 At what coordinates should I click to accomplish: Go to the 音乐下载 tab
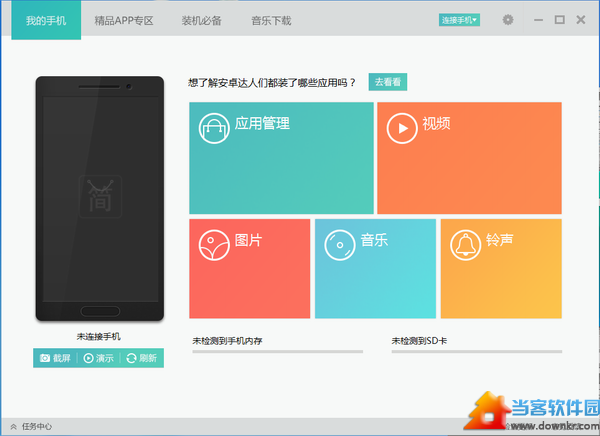click(271, 20)
